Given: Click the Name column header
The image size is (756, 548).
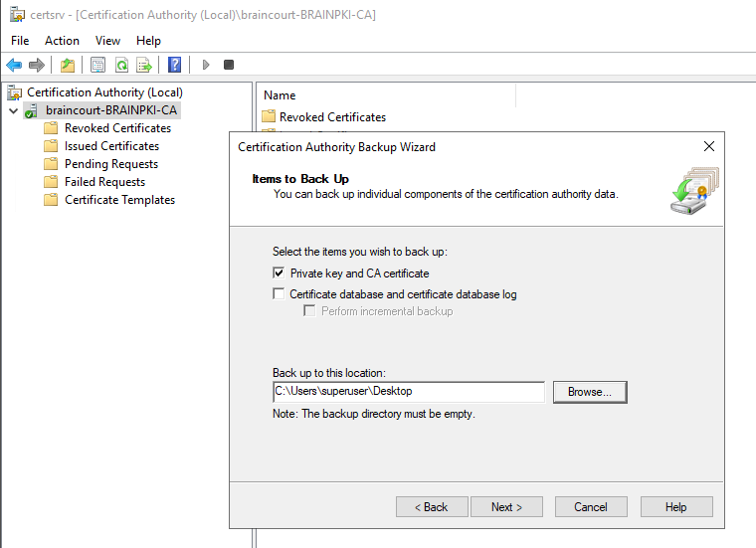Looking at the screenshot, I should coord(386,95).
